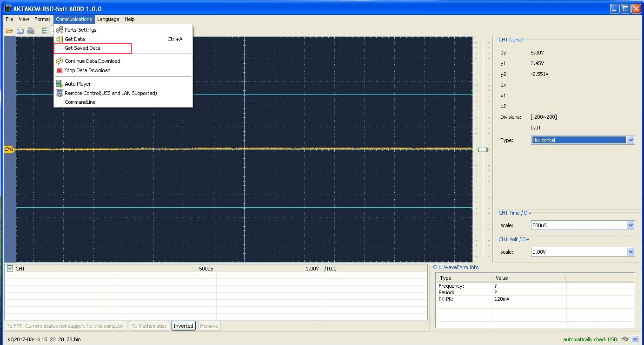The height and width of the screenshot is (345, 644).
Task: Click the Print Preview toolbar icon
Action: point(31,31)
